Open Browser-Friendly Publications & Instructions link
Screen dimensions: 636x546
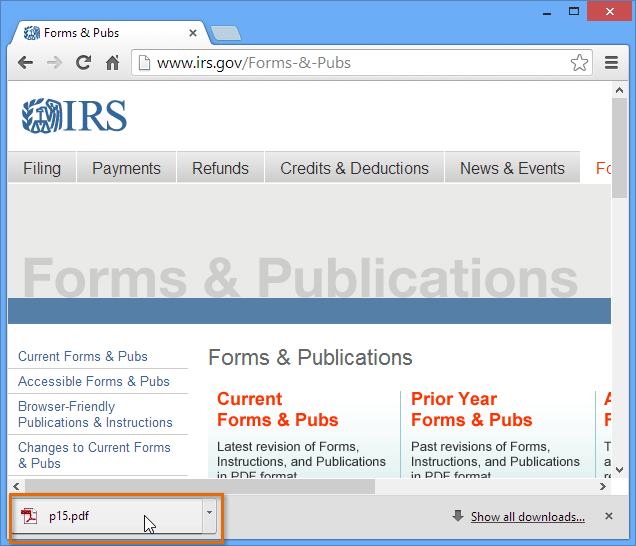coord(95,414)
